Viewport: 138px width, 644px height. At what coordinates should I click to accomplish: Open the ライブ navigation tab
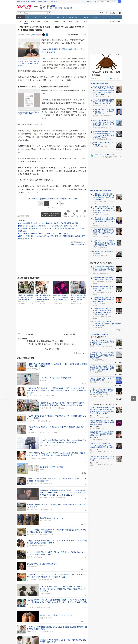click(37, 17)
